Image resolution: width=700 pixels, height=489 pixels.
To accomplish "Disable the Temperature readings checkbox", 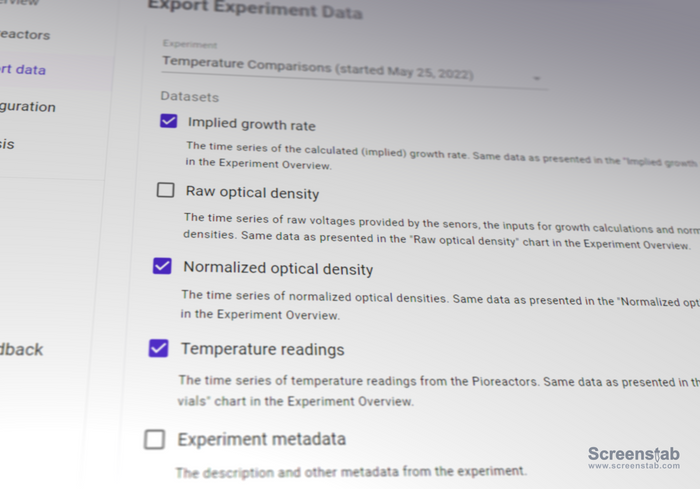I will pyautogui.click(x=158, y=348).
